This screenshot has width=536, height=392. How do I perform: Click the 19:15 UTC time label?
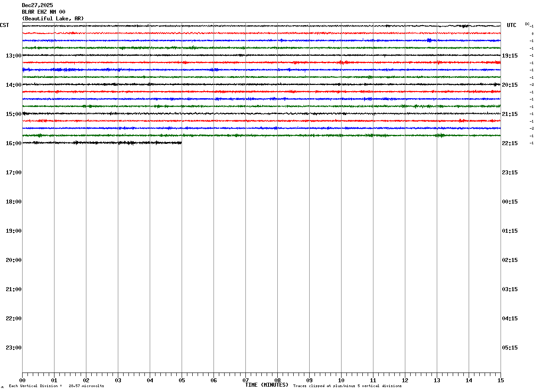coord(510,56)
